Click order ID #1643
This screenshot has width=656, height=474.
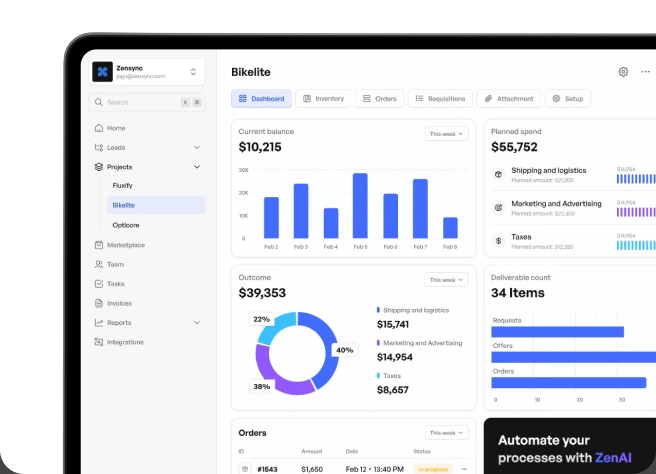pos(267,469)
